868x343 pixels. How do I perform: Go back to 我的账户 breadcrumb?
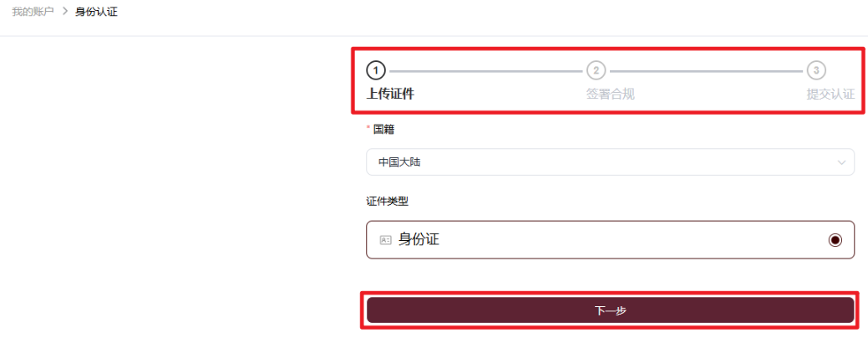[33, 12]
